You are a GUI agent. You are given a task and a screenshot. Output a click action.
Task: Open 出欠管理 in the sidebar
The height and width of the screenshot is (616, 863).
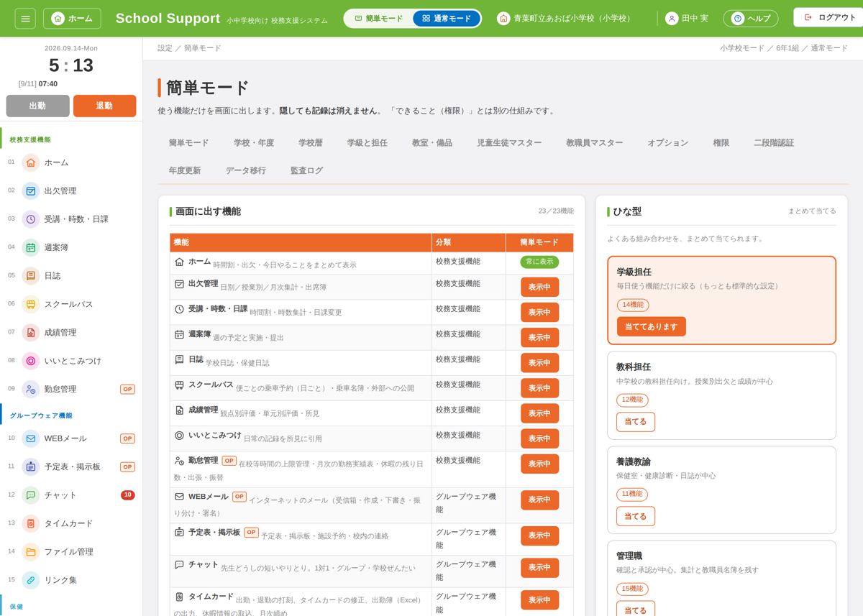coord(71,190)
